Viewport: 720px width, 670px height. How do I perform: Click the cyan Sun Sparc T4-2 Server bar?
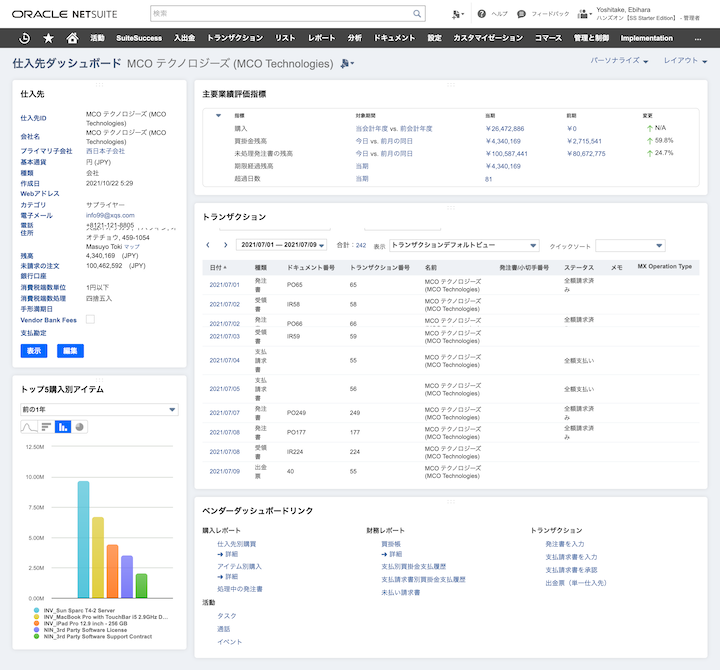pyautogui.click(x=83, y=540)
